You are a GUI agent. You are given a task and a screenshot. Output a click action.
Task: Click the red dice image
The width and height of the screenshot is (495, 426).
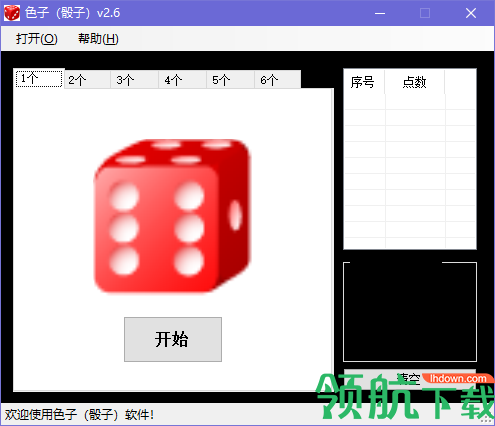[x=172, y=216]
